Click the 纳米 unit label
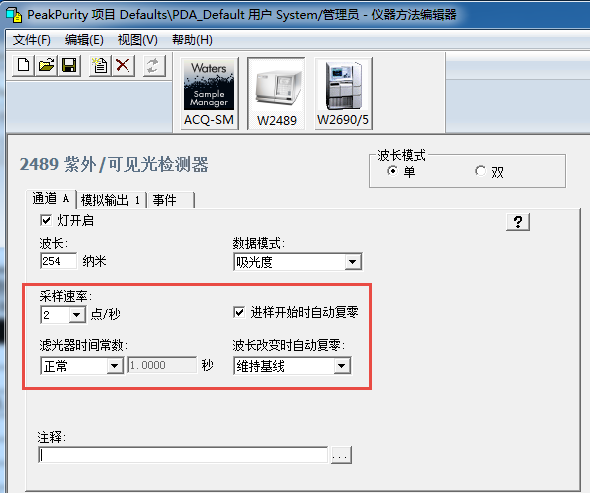This screenshot has width=590, height=493. point(94,261)
